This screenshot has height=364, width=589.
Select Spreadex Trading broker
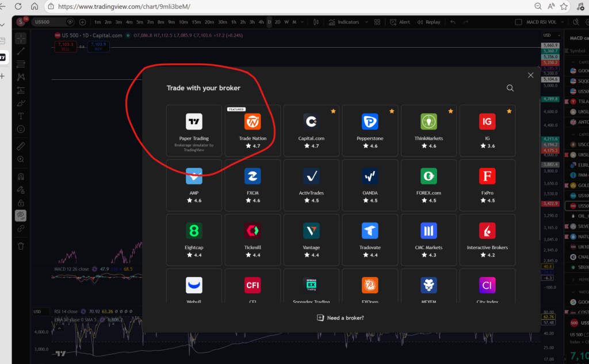(x=311, y=286)
